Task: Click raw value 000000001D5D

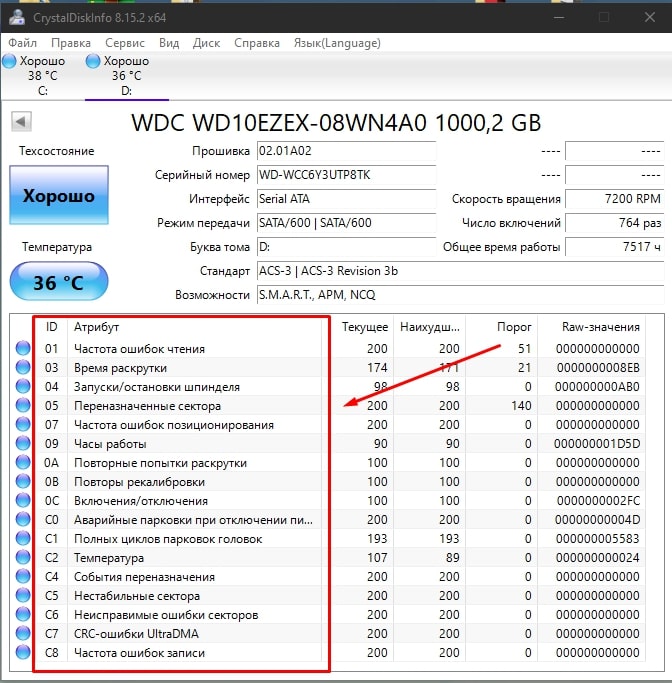Action: tap(597, 443)
